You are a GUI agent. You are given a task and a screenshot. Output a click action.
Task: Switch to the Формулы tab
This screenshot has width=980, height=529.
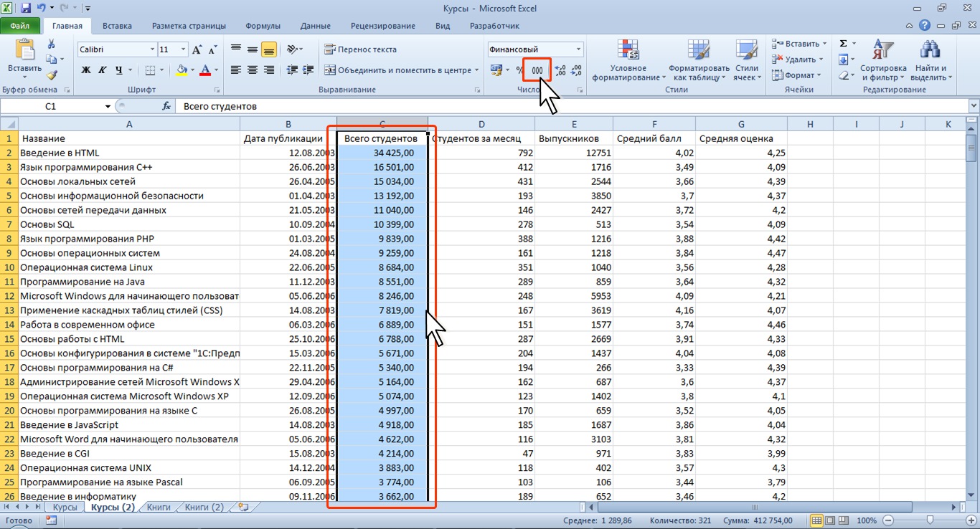263,26
